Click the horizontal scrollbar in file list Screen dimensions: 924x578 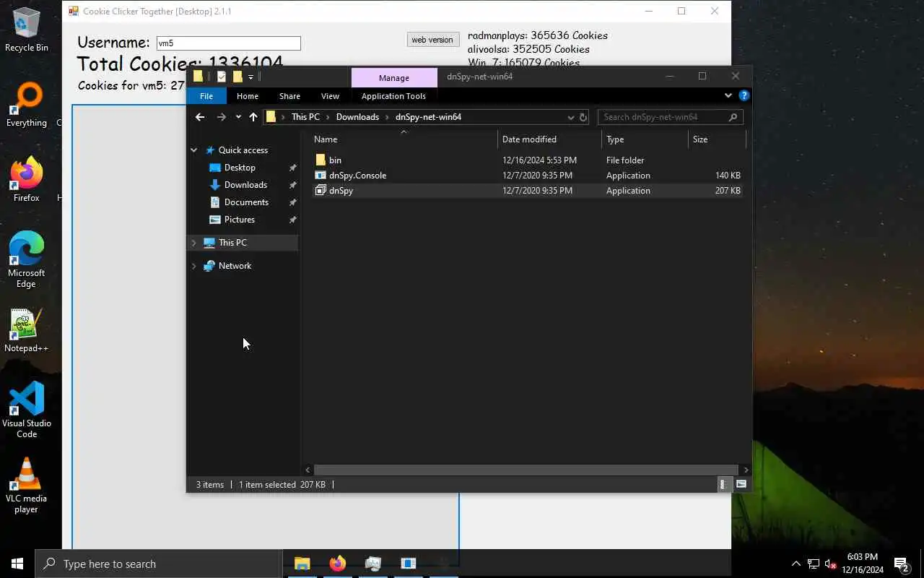(x=526, y=470)
